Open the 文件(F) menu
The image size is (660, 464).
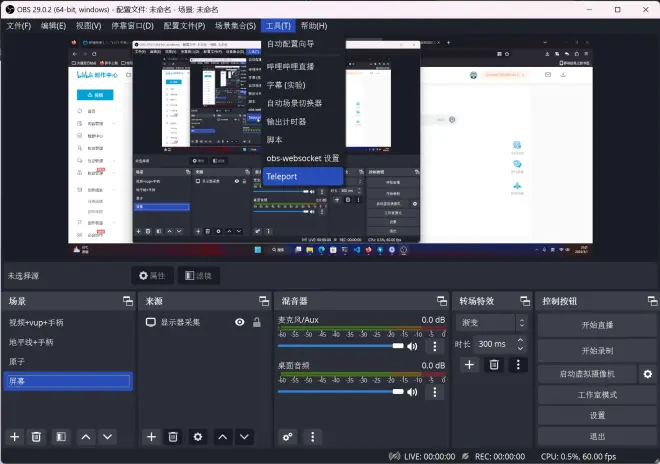19,26
